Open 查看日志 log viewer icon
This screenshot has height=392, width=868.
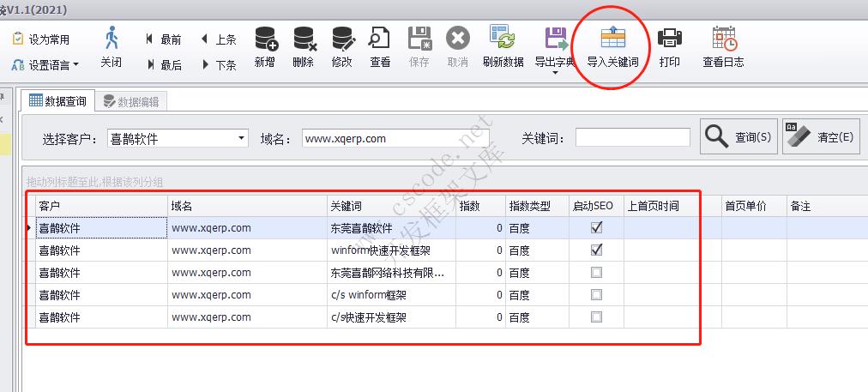pos(723,39)
